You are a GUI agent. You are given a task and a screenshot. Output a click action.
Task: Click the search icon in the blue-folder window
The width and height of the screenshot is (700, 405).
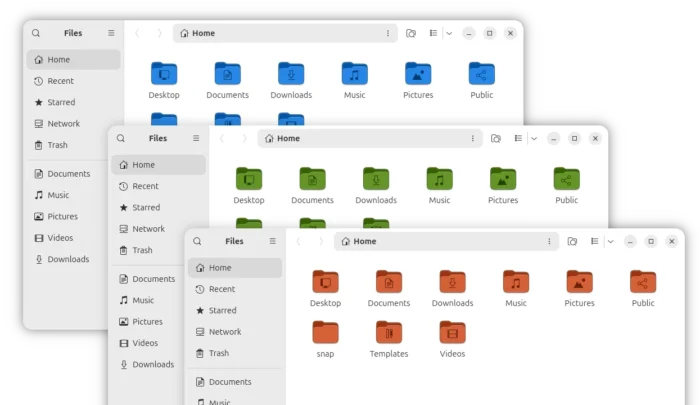tap(36, 33)
